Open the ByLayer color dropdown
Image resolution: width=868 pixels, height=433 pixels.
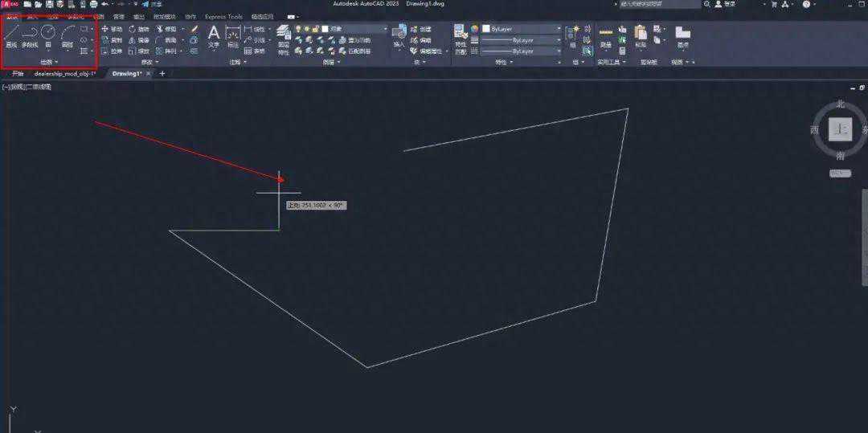pos(522,29)
